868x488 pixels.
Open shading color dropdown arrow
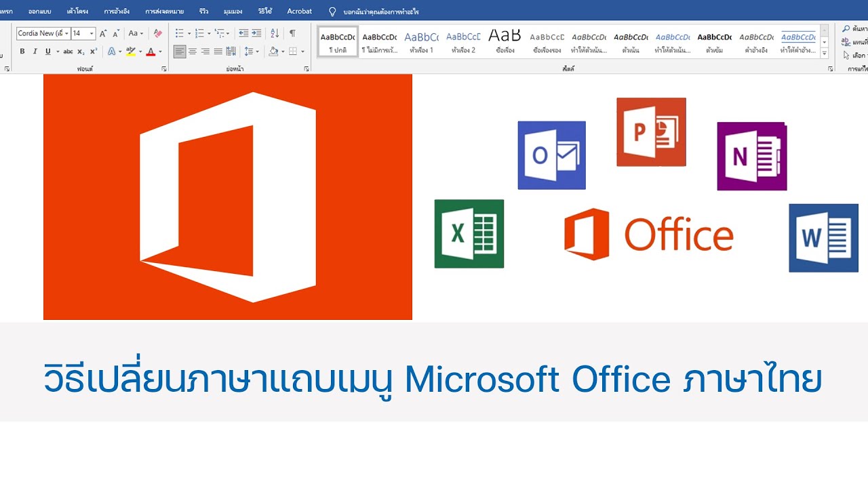(283, 52)
